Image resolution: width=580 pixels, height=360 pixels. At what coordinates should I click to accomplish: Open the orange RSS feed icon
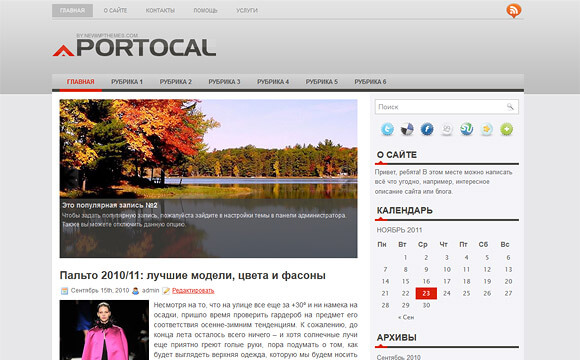(514, 10)
